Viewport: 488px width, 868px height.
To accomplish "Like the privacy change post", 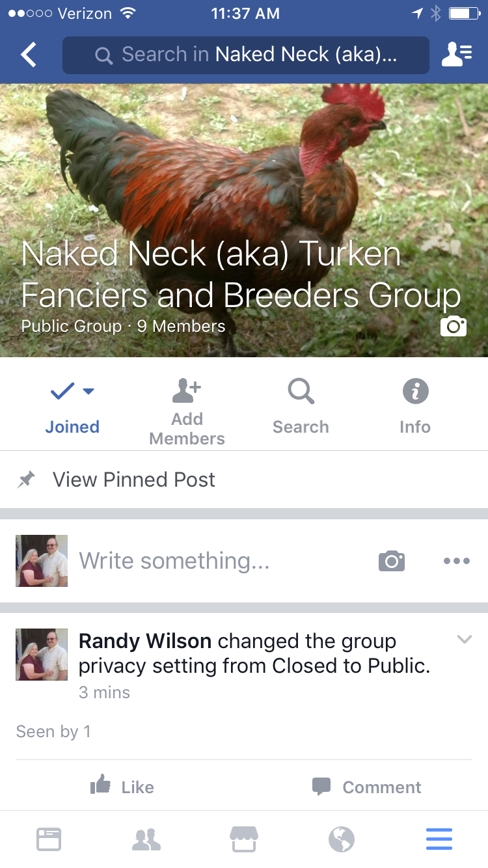I will click(x=122, y=786).
